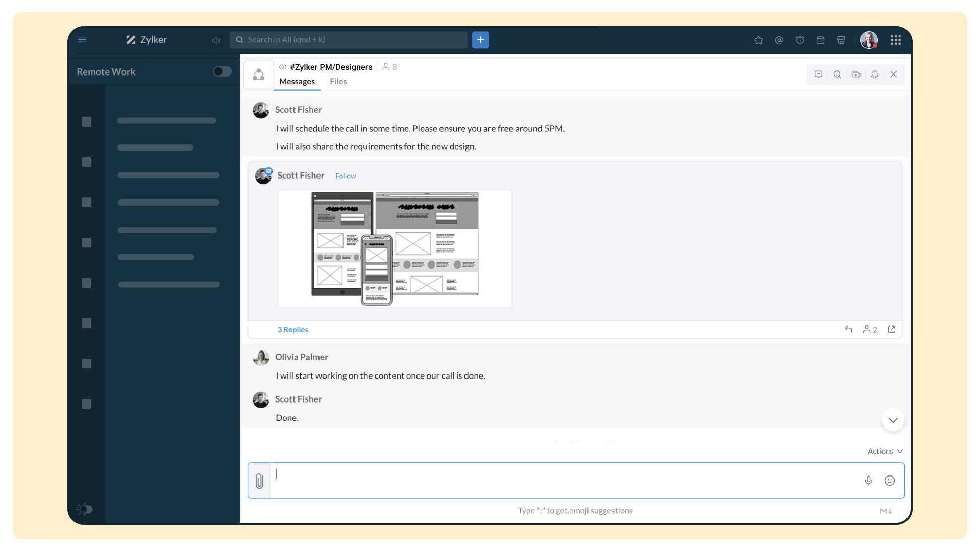Click the starred messages icon in header
Image resolution: width=980 pixels, height=551 pixels.
coord(758,40)
